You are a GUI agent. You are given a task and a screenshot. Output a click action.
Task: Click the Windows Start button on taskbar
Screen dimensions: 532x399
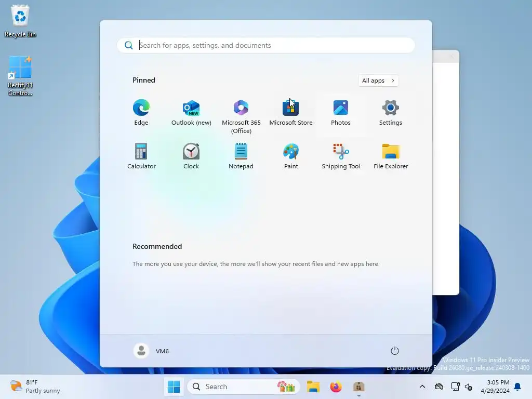[x=174, y=387]
